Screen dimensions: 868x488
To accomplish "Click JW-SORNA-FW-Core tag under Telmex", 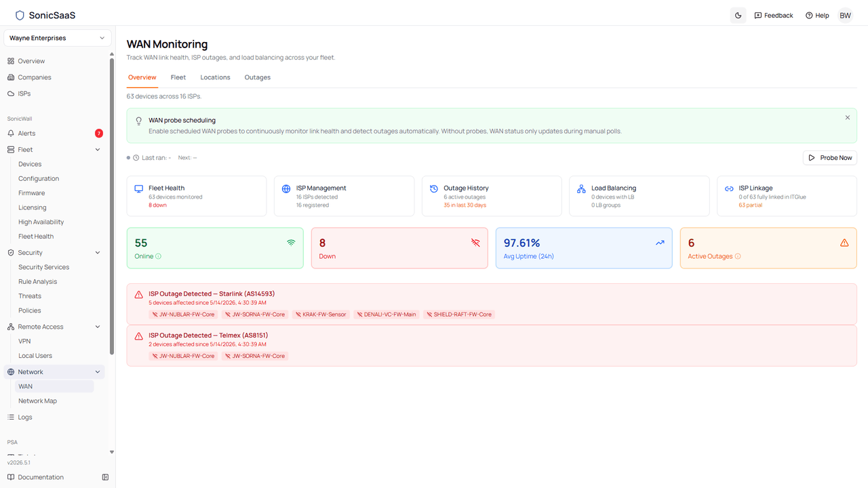I will point(254,356).
